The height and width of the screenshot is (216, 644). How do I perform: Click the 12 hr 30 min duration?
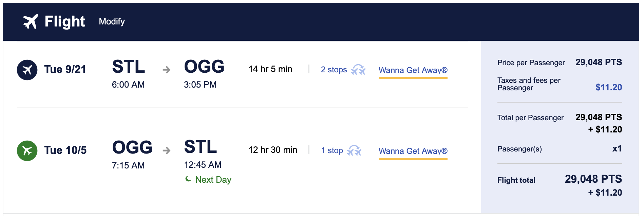coord(273,150)
